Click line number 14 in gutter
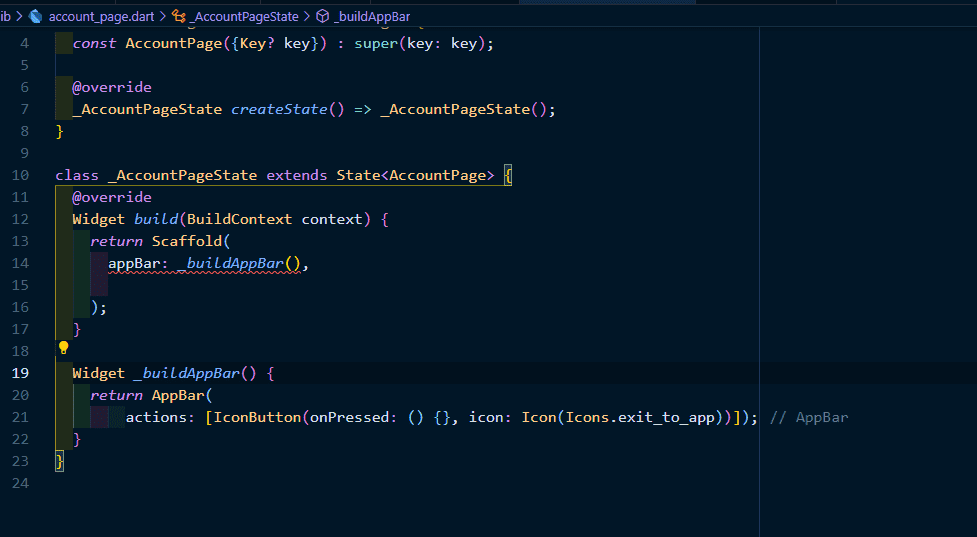This screenshot has height=537, width=977. [20, 264]
